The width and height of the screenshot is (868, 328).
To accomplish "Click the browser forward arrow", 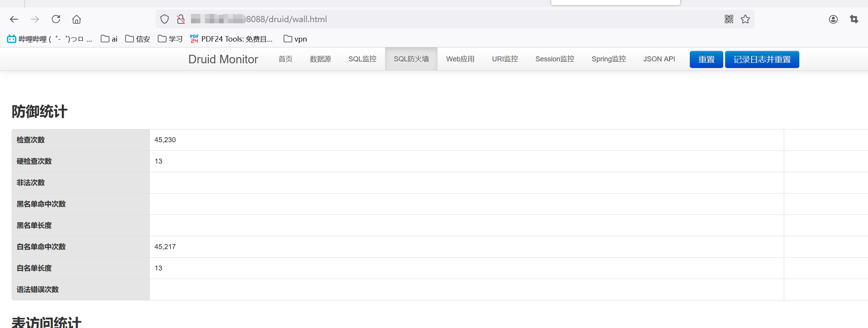I will pos(35,19).
